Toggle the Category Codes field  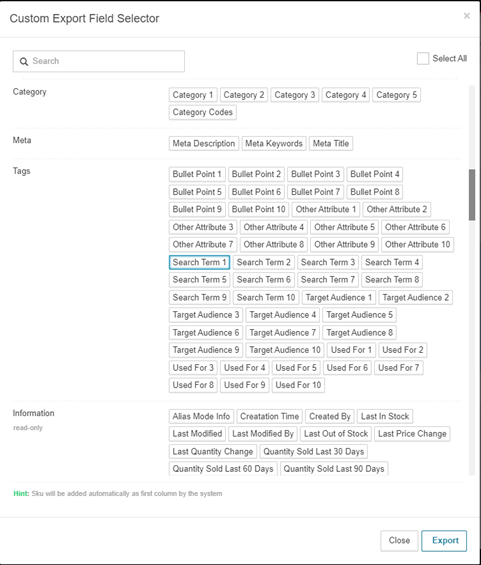coord(202,112)
